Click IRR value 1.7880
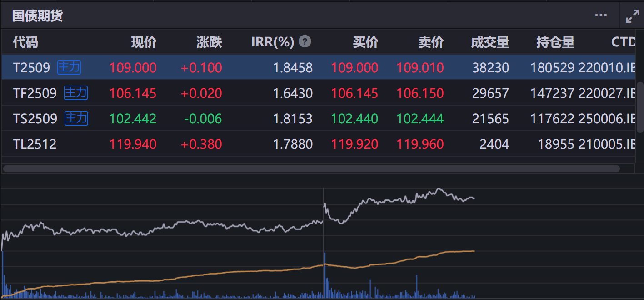 [x=293, y=145]
